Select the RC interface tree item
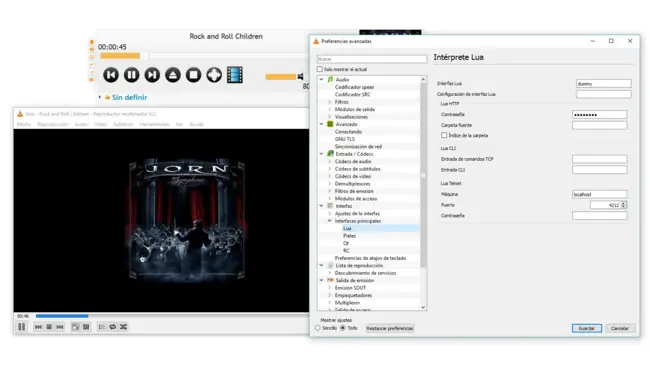650x366 pixels. (x=346, y=251)
